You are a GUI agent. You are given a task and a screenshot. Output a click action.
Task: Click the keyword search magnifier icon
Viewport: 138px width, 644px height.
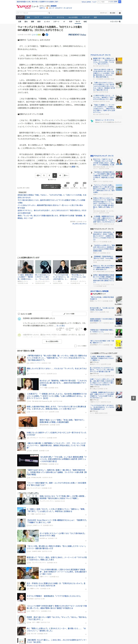pyautogui.click(x=49, y=13)
